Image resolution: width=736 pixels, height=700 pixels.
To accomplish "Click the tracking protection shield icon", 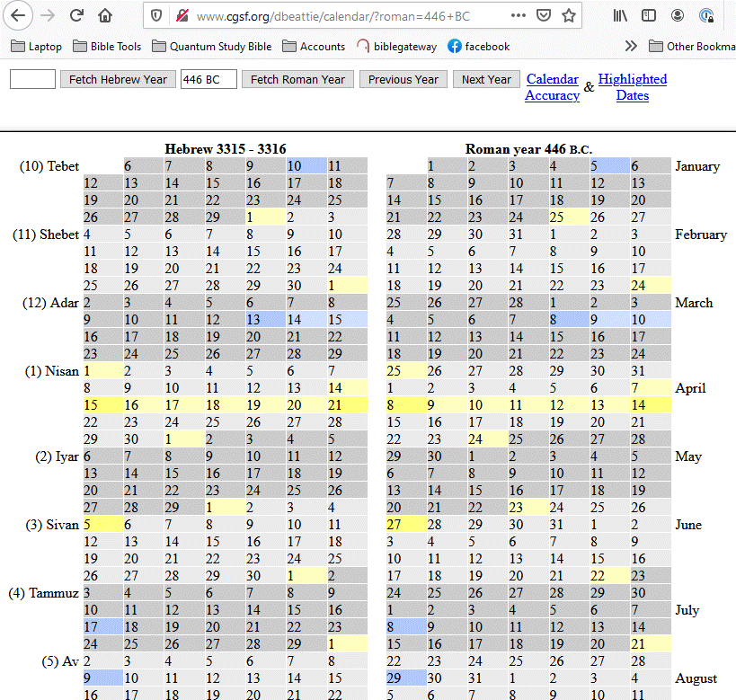I will point(157,16).
